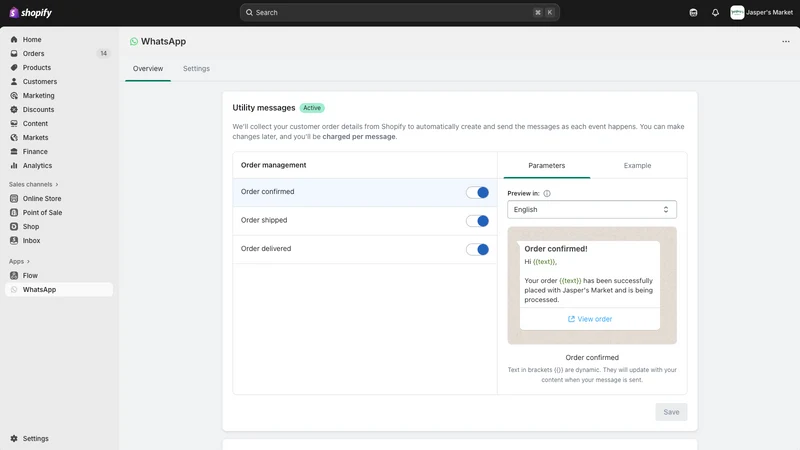Click the search magnifier icon
The height and width of the screenshot is (450, 800).
coord(249,13)
